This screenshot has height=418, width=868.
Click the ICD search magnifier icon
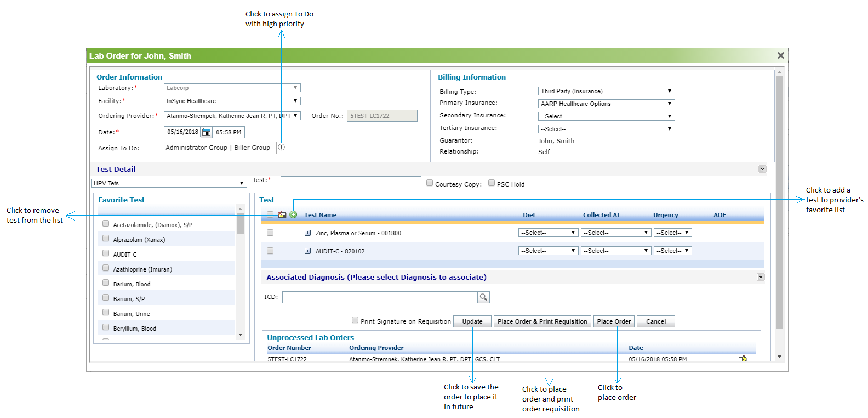pyautogui.click(x=483, y=297)
